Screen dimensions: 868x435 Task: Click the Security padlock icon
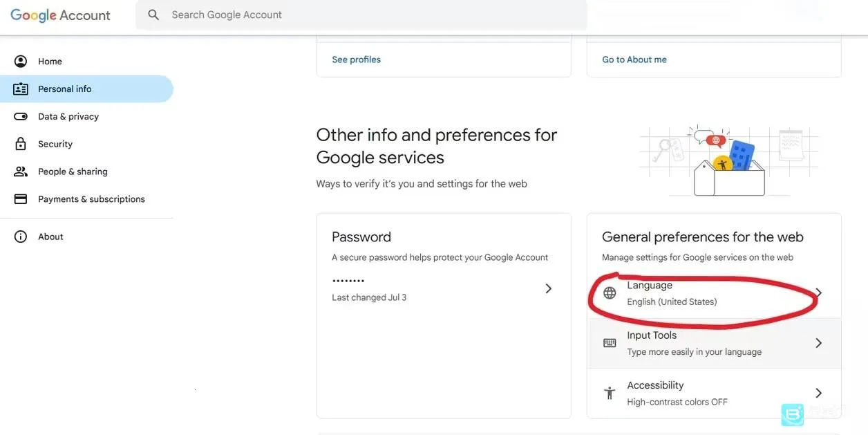pos(21,144)
